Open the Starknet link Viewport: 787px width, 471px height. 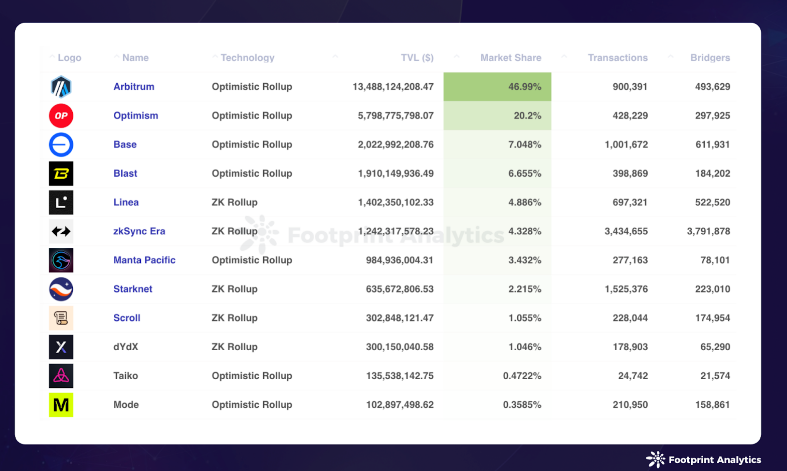133,289
